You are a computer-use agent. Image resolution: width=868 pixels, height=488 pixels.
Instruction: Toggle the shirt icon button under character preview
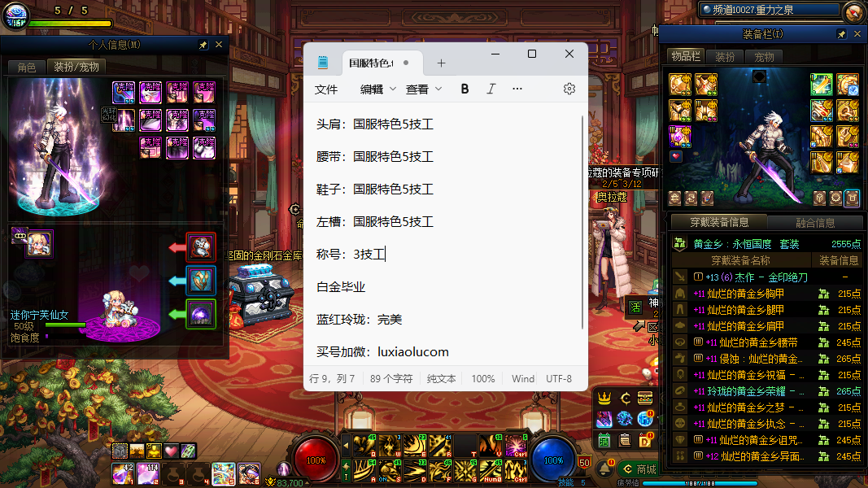coord(852,198)
